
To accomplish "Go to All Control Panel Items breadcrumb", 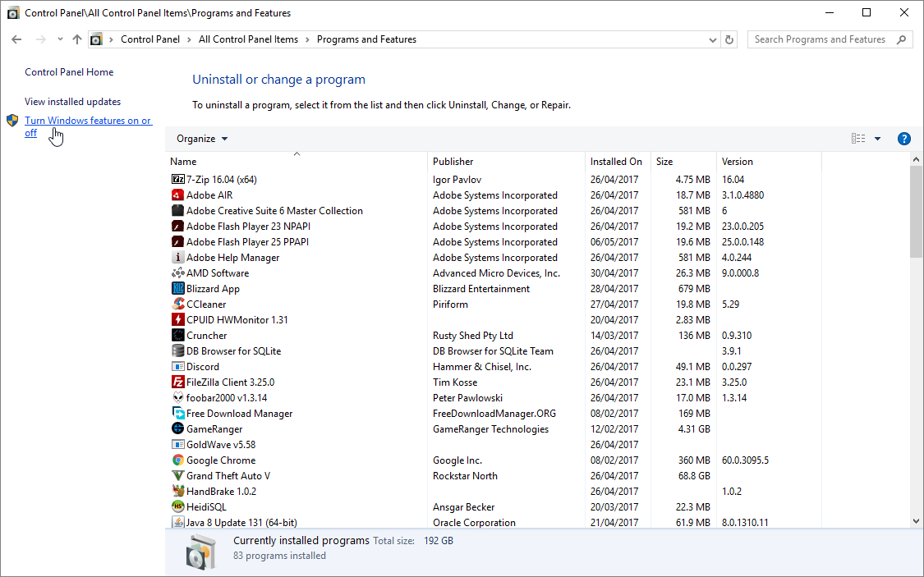I will click(x=248, y=39).
